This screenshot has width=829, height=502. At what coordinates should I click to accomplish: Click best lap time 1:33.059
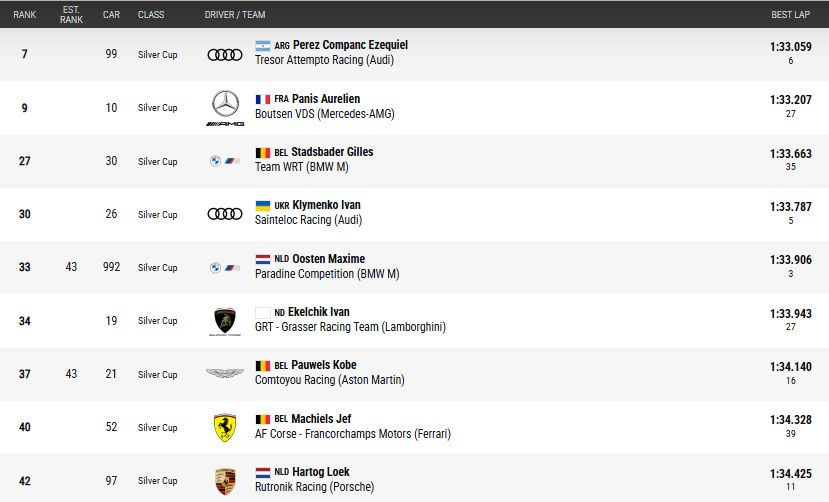(790, 46)
